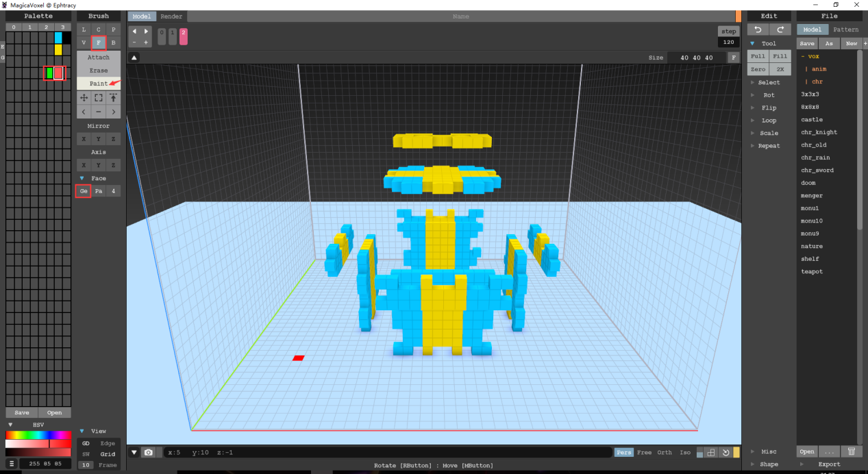Select the V voxel brush
This screenshot has height=474, width=868.
tap(84, 42)
